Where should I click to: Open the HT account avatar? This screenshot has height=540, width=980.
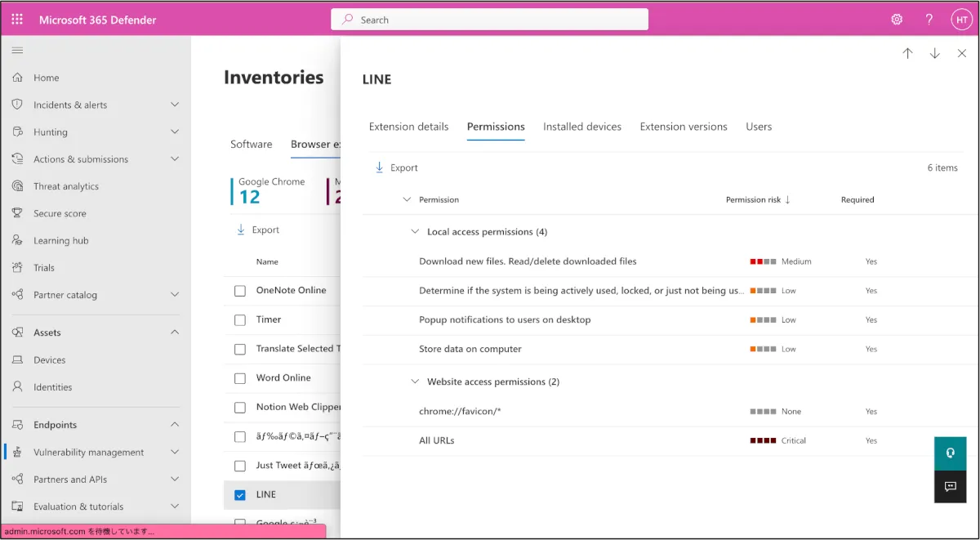coord(961,20)
